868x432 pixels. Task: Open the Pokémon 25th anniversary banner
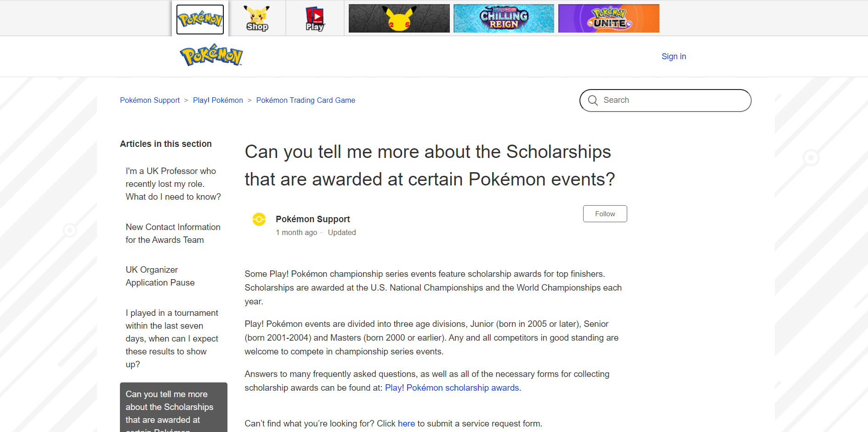tap(399, 18)
